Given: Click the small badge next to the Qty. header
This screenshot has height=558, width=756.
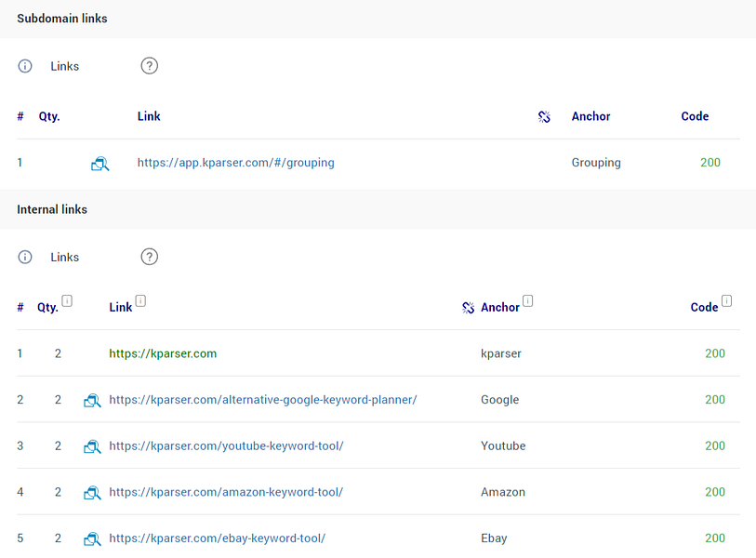Looking at the screenshot, I should tap(66, 300).
